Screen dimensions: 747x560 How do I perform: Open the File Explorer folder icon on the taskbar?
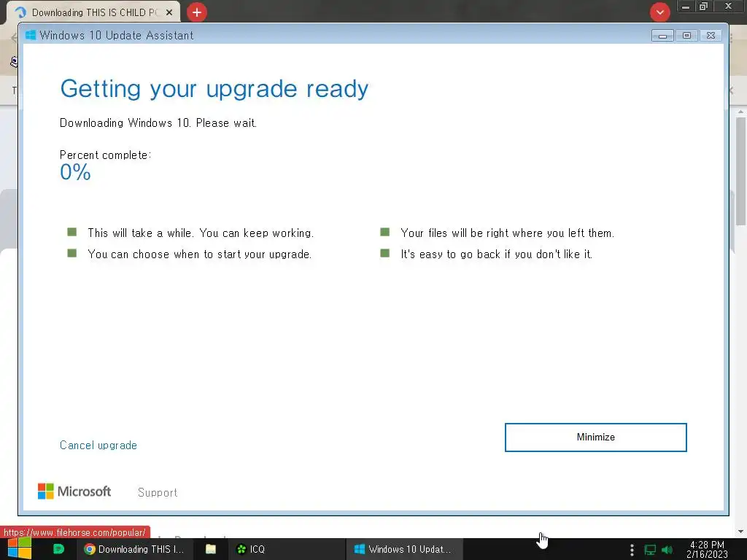pyautogui.click(x=211, y=549)
